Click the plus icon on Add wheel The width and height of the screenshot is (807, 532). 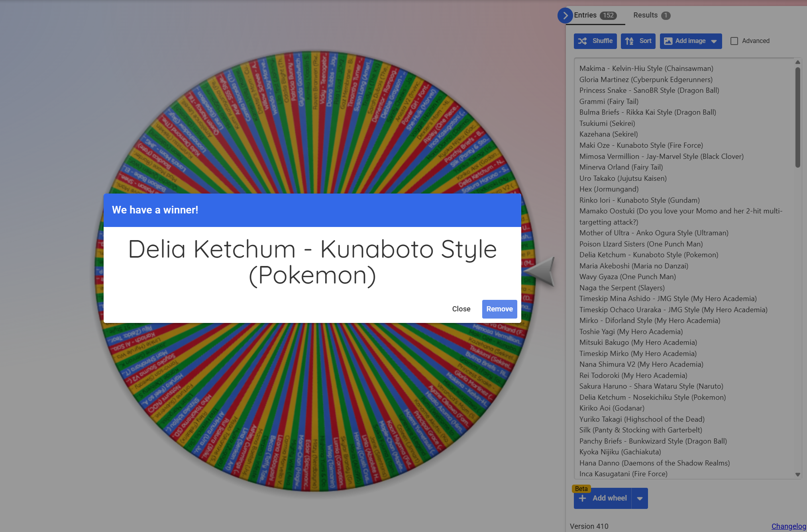(583, 498)
